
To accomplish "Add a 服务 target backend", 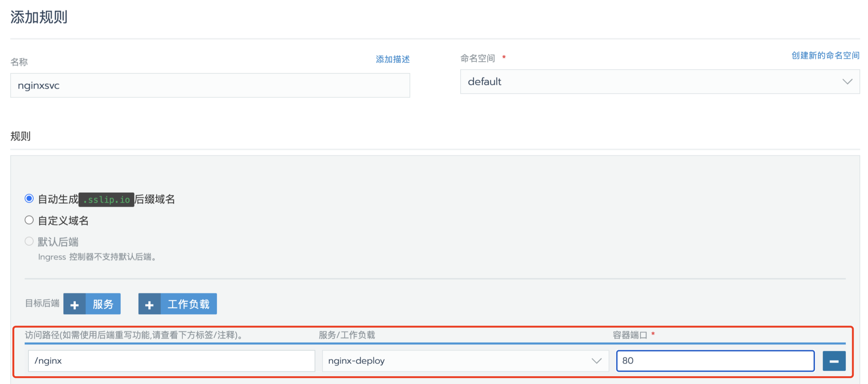I will click(103, 304).
